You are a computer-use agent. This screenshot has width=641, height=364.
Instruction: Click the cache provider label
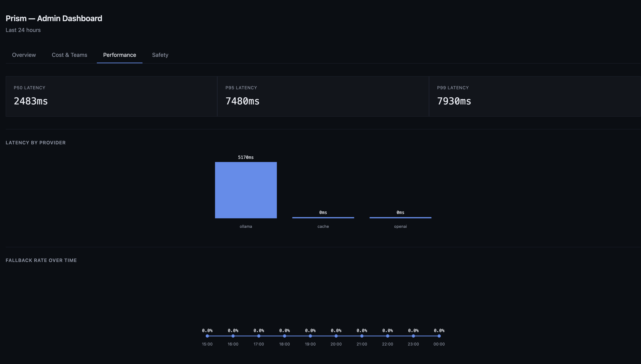(x=323, y=227)
